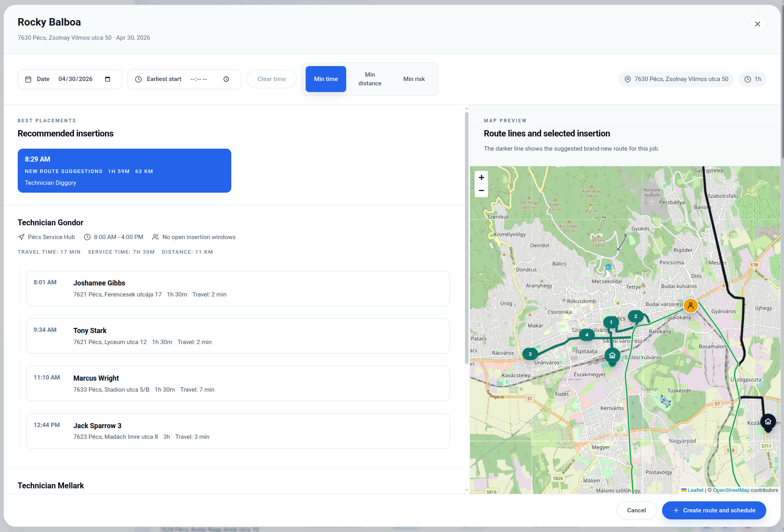Click 'Technician Diggory' text in blue card
Viewport: 784px width, 532px height.
tap(50, 183)
